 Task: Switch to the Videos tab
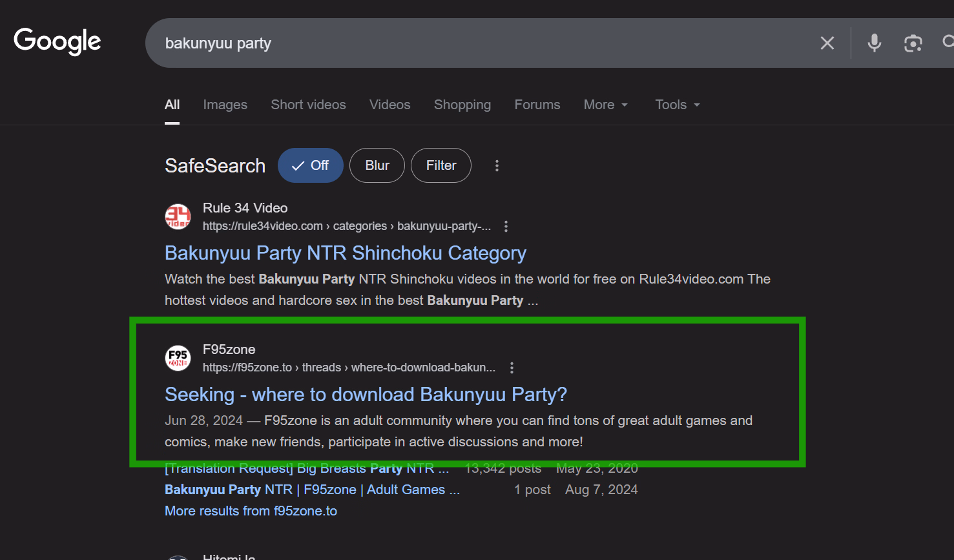point(389,105)
